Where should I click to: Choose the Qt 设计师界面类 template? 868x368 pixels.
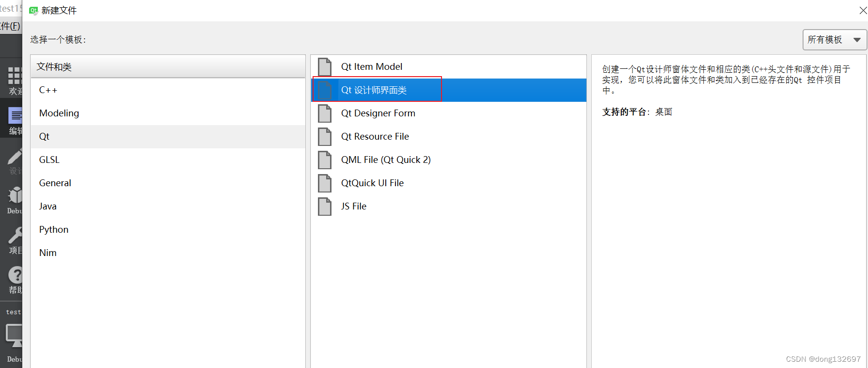448,90
